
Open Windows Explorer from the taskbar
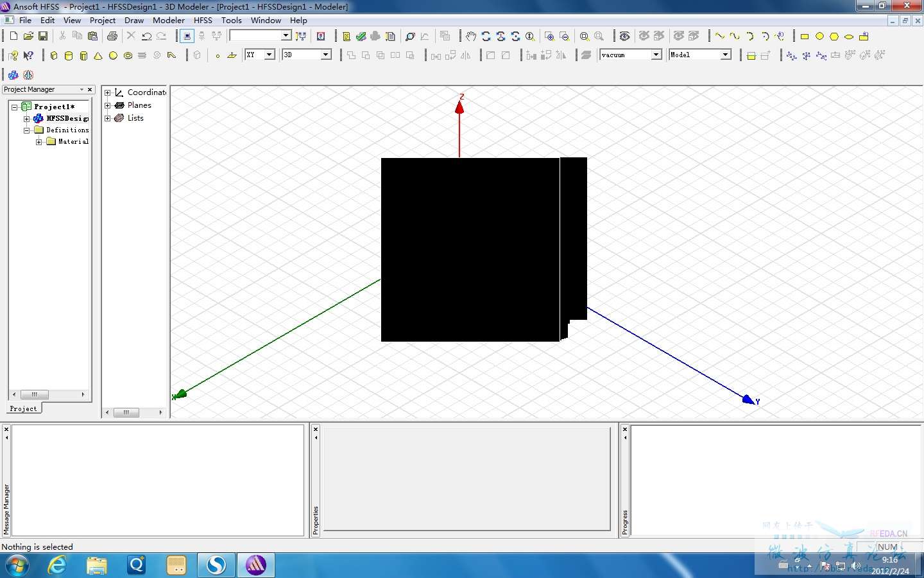click(x=97, y=566)
